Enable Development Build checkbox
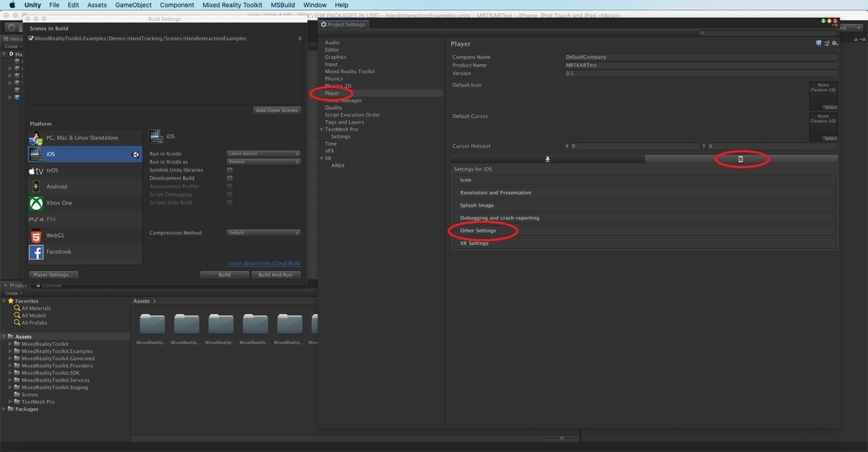Viewport: 868px width, 452px height. pyautogui.click(x=229, y=178)
